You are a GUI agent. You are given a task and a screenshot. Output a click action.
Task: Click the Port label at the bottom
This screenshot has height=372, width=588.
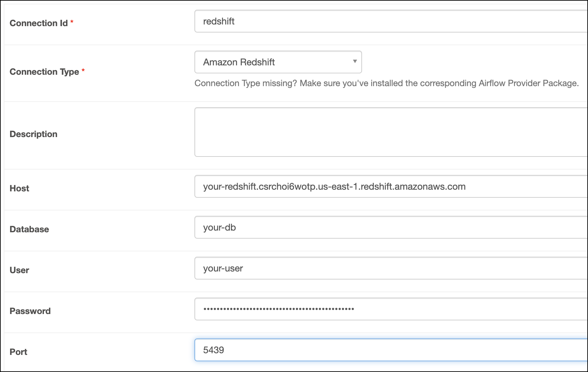point(18,352)
